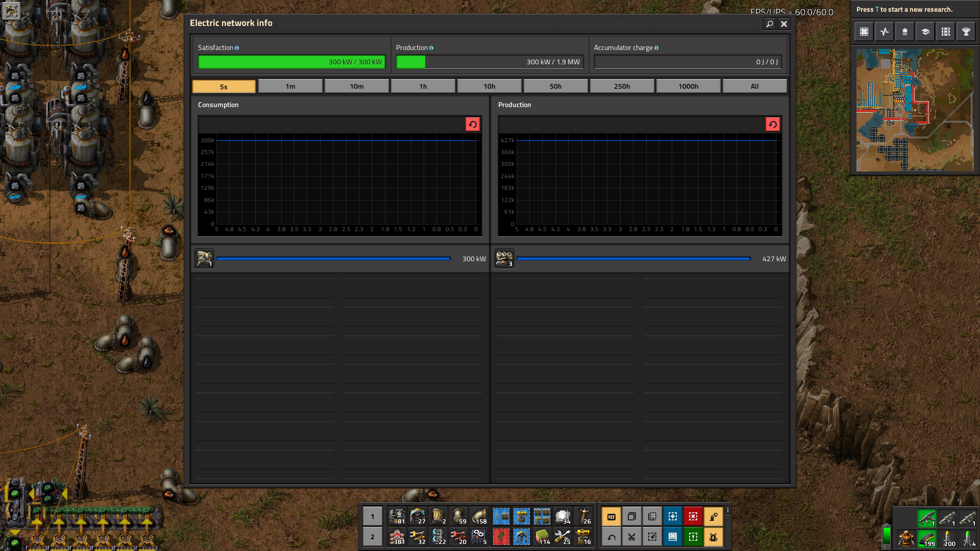Pick the quickbar item with count 27
Viewport: 980px width, 551px height.
click(x=418, y=516)
